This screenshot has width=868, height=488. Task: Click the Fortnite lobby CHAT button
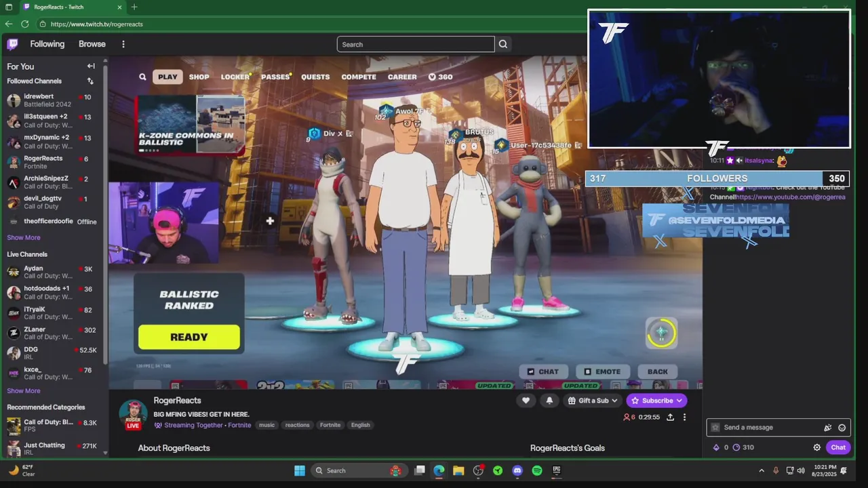542,371
